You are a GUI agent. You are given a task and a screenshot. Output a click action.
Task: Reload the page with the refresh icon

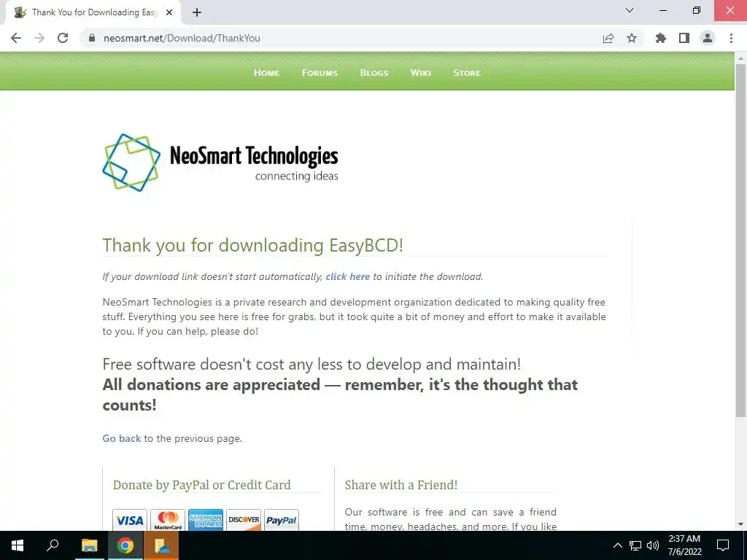click(x=63, y=38)
